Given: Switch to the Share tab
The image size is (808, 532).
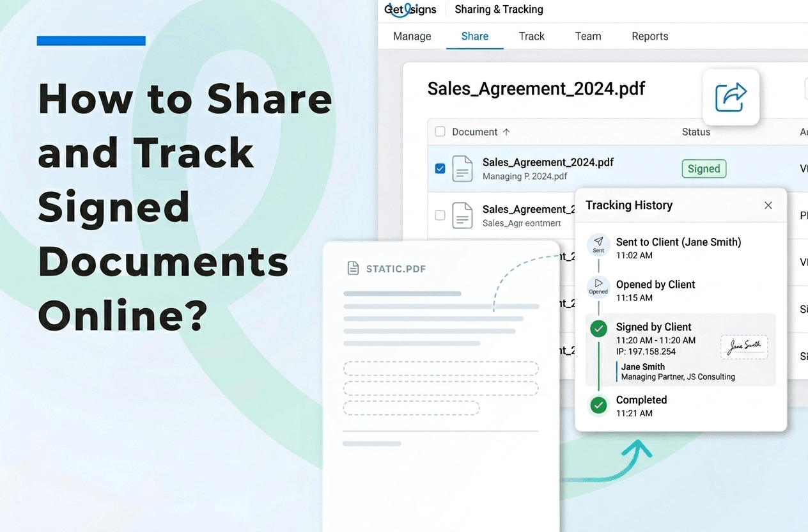Looking at the screenshot, I should [475, 36].
